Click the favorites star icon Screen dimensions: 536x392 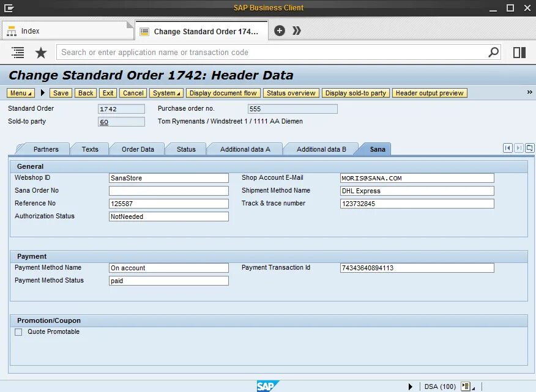[x=41, y=53]
